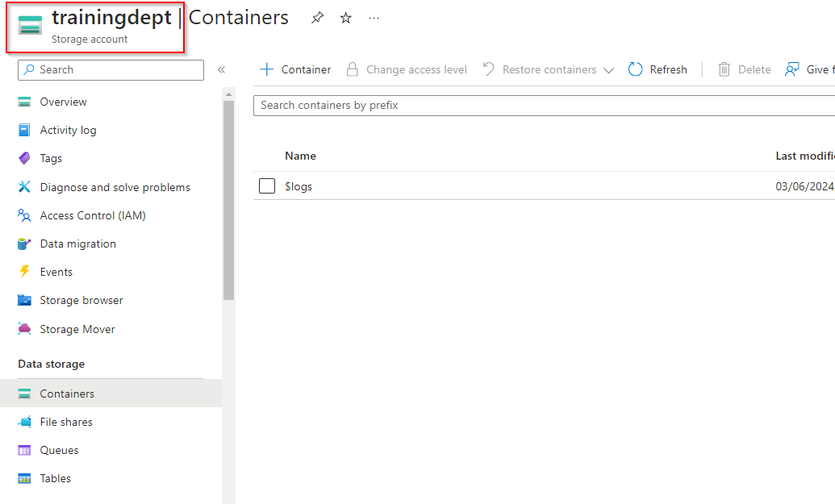Go to Access Control (IAM)
The height and width of the screenshot is (504, 835).
[x=92, y=215]
